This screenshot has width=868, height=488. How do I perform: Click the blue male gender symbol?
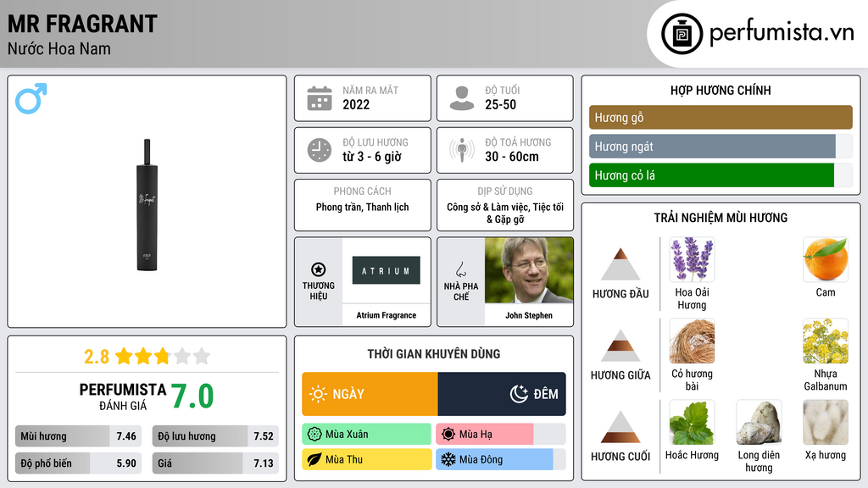[x=31, y=98]
